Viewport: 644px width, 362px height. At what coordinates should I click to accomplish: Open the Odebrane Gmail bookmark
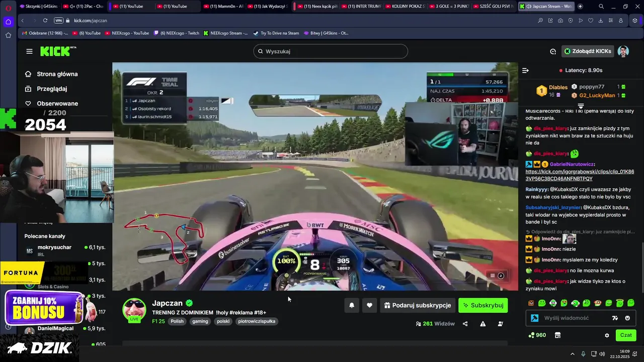[45, 33]
